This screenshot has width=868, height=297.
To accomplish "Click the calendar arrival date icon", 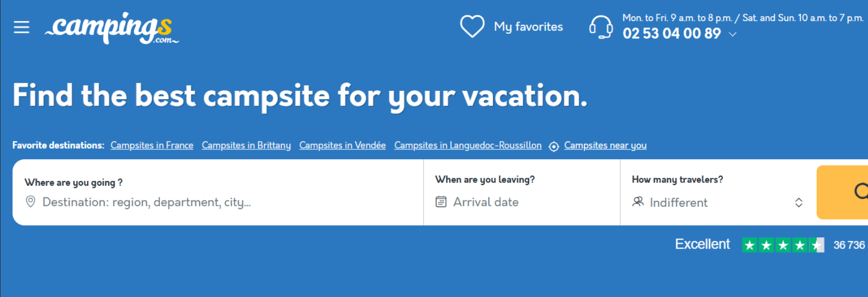I will pos(441,202).
